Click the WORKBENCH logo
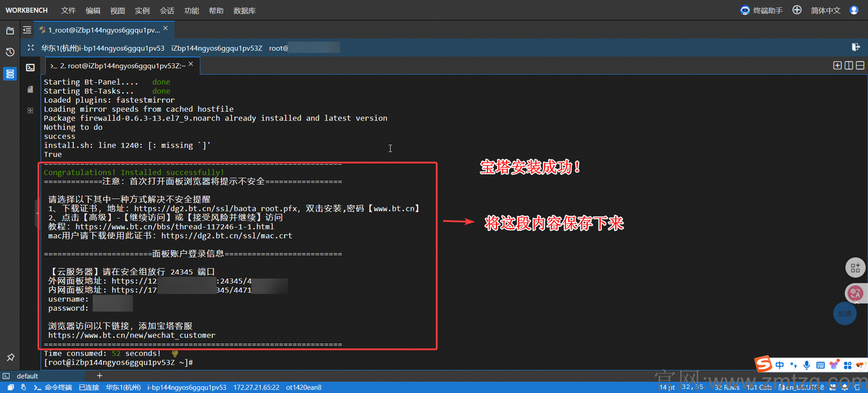Screen dimensions: 868x393 point(26,10)
